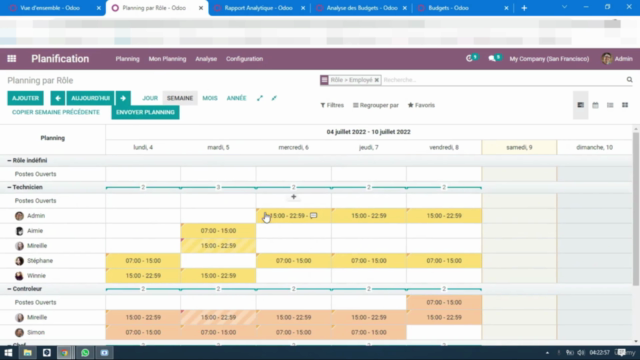
Task: Open Aimie's 07:00 - 15:00 Tuesday shift
Action: click(218, 231)
